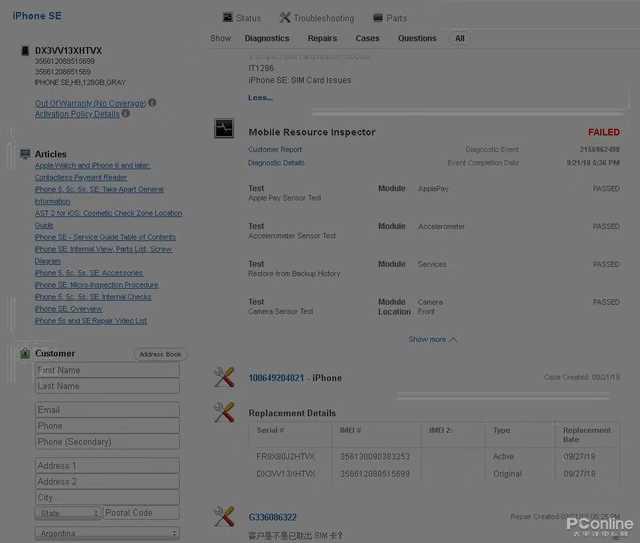The height and width of the screenshot is (543, 640).
Task: Focus the Email field
Action: click(x=108, y=410)
